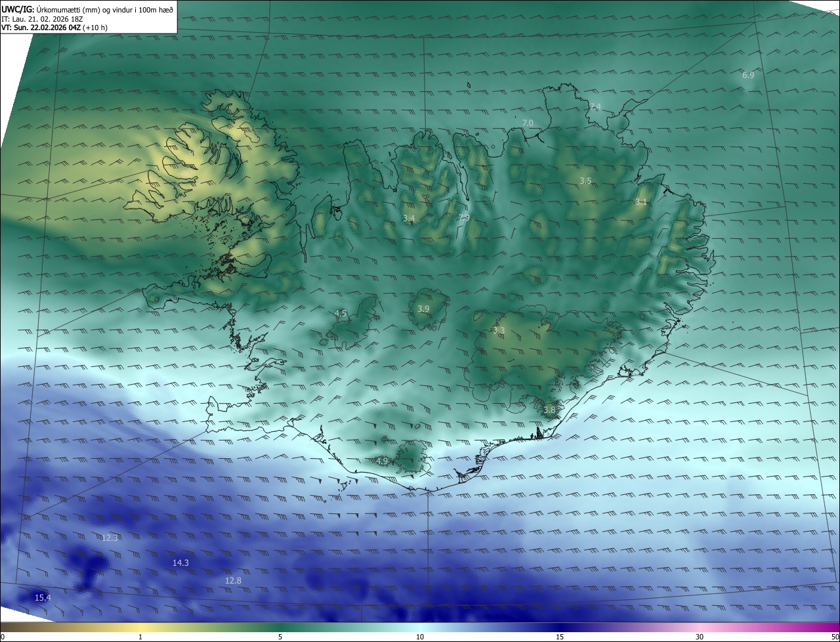Click the 7.9 value on the map

[x=464, y=217]
